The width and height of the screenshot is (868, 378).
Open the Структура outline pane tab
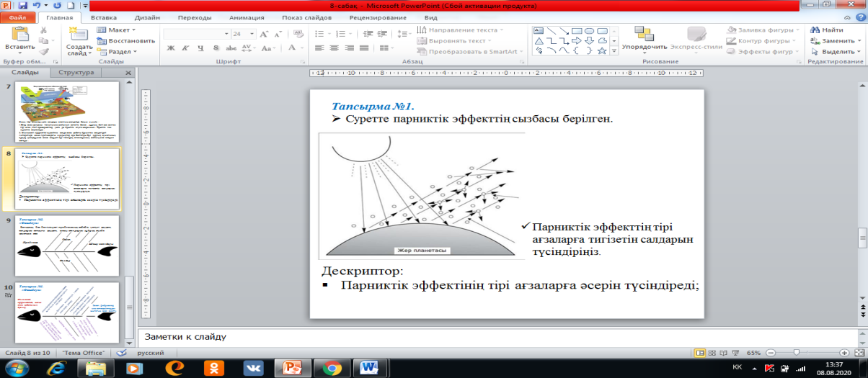point(76,73)
